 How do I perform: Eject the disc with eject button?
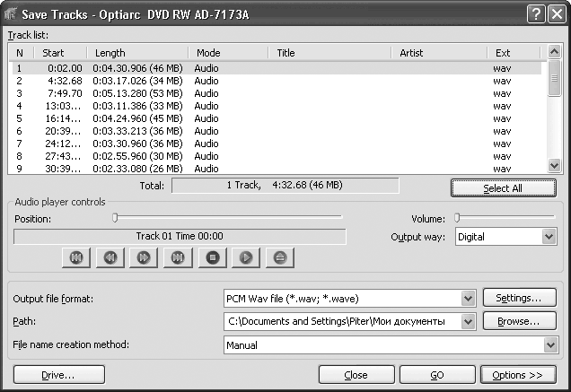279,257
